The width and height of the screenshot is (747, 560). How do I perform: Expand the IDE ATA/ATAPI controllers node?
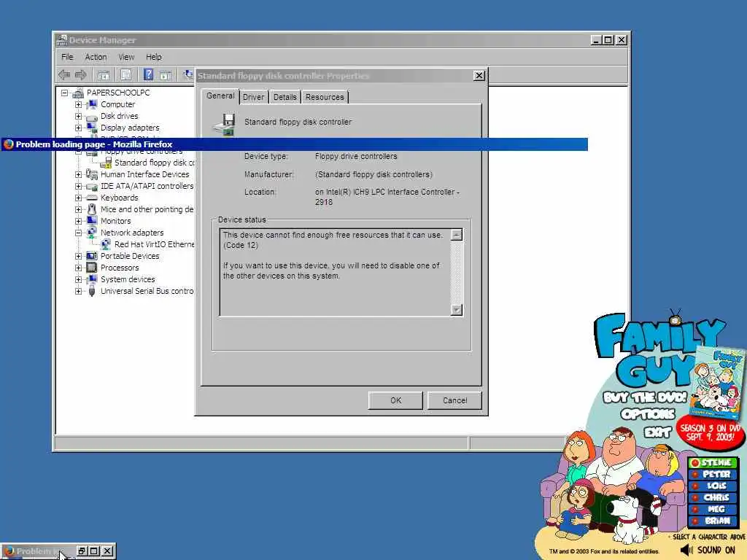click(78, 186)
